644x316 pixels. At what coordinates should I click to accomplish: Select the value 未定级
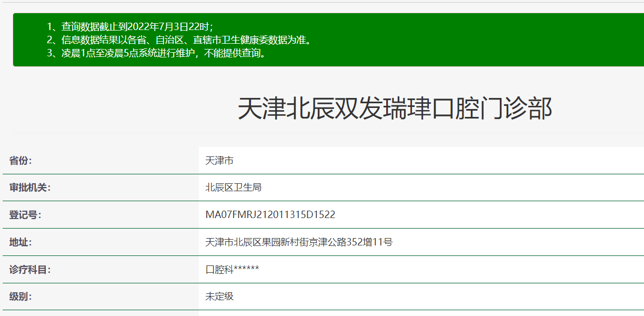pyautogui.click(x=219, y=297)
